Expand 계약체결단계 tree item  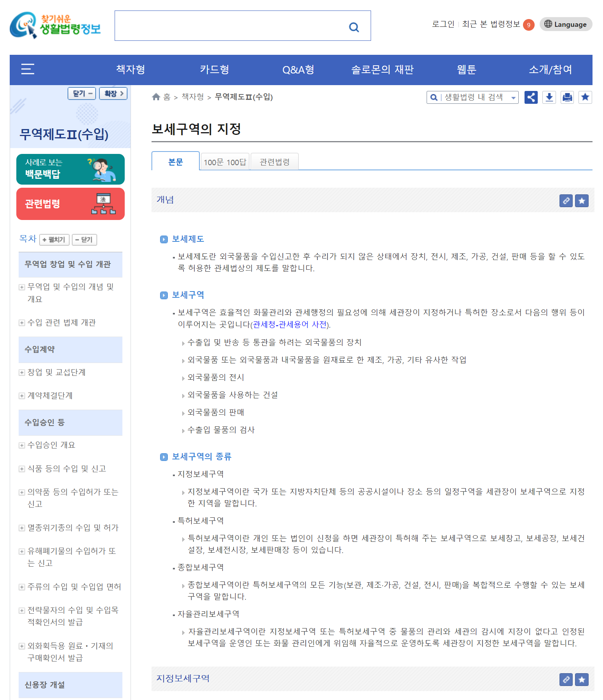tap(22, 396)
